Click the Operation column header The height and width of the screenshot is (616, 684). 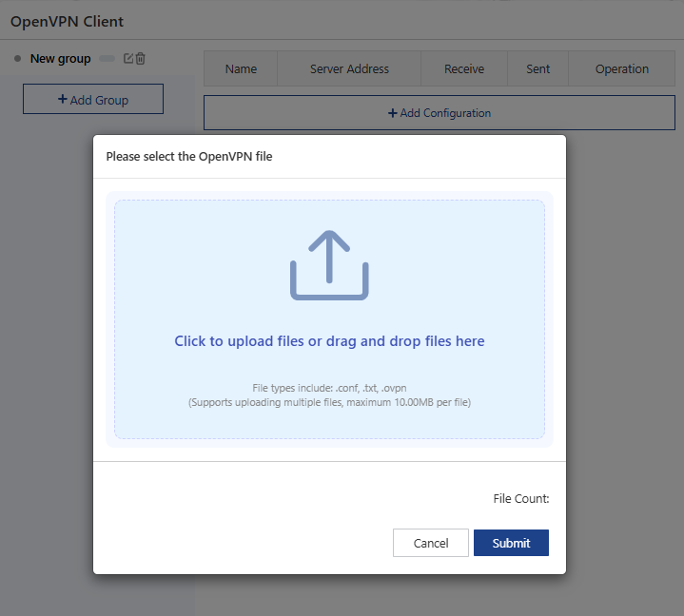tap(622, 69)
